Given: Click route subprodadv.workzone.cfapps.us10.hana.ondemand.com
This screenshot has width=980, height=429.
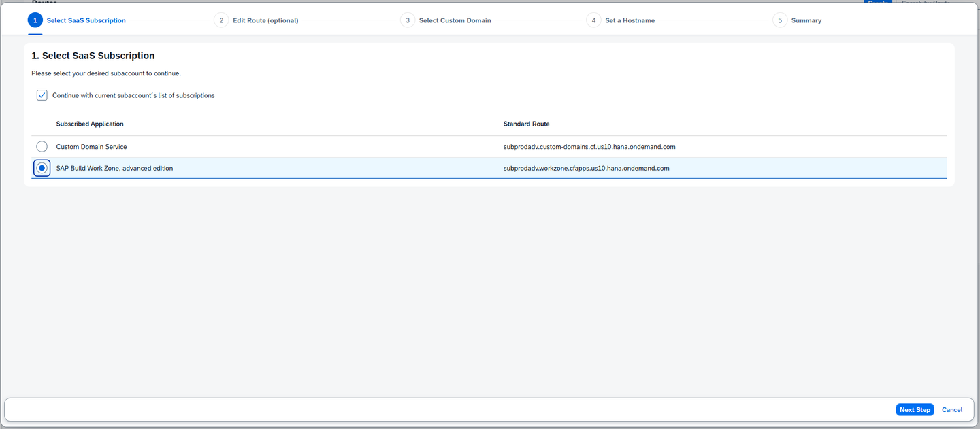Looking at the screenshot, I should 587,168.
